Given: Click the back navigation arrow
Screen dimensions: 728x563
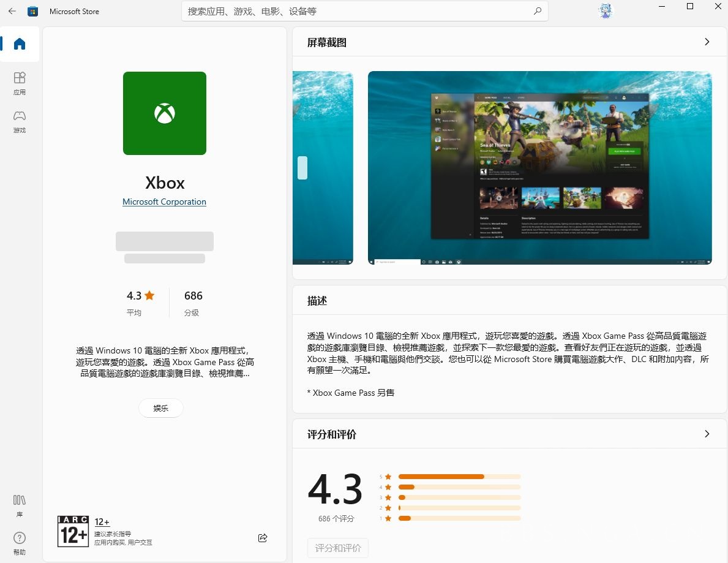Looking at the screenshot, I should pos(12,10).
